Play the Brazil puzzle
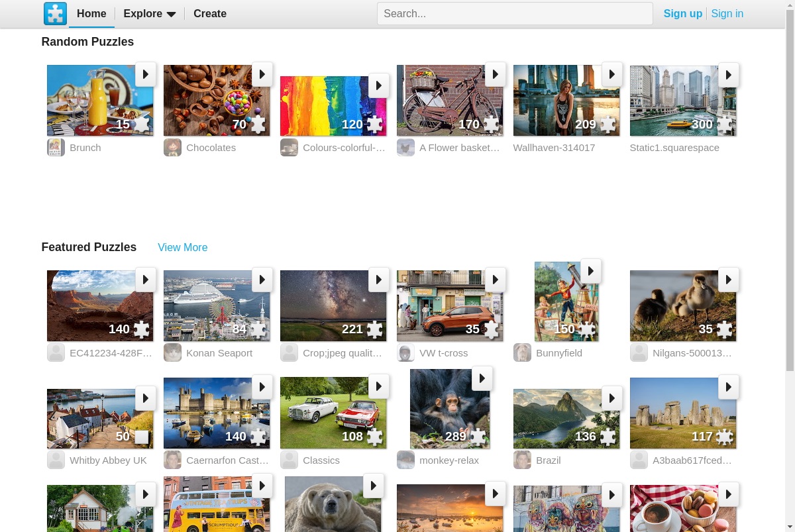Image resolution: width=795 pixels, height=532 pixels. pyautogui.click(x=612, y=398)
